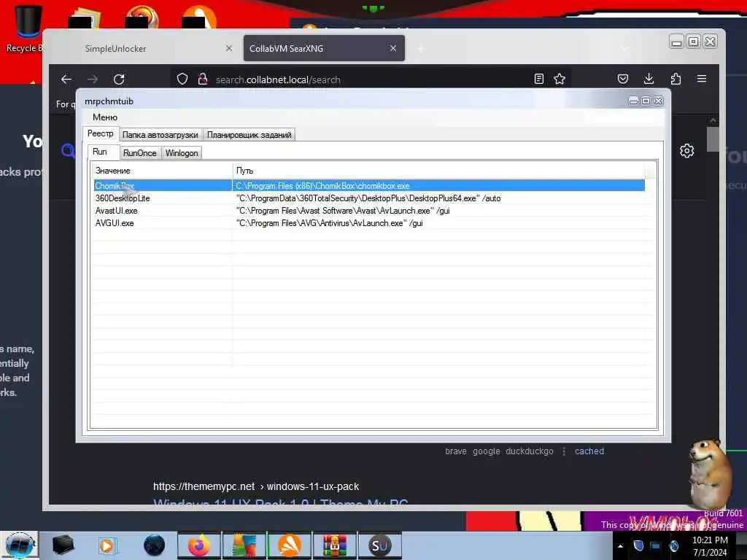
Task: Select the CollabVM SearXNG tab
Action: point(324,48)
